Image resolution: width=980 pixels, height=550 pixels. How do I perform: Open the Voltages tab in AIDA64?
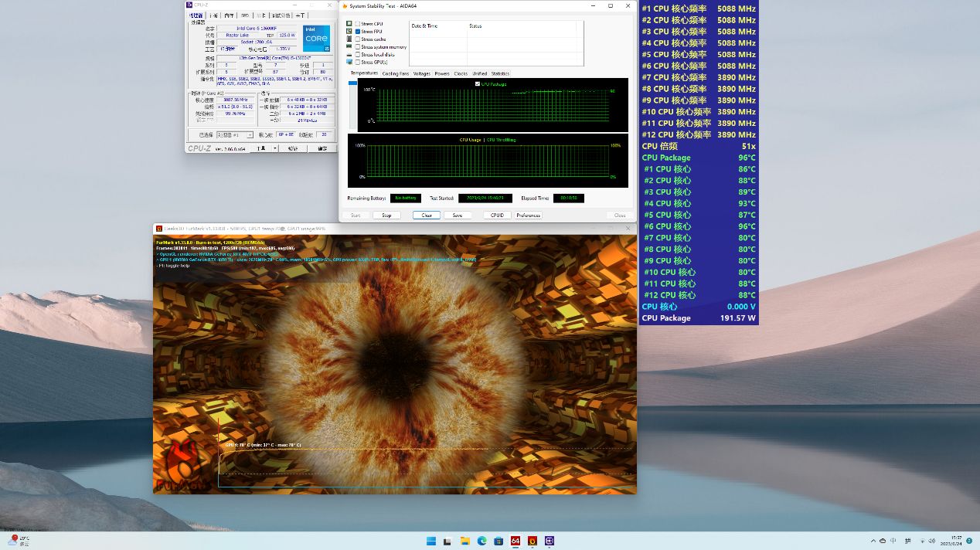pos(421,73)
